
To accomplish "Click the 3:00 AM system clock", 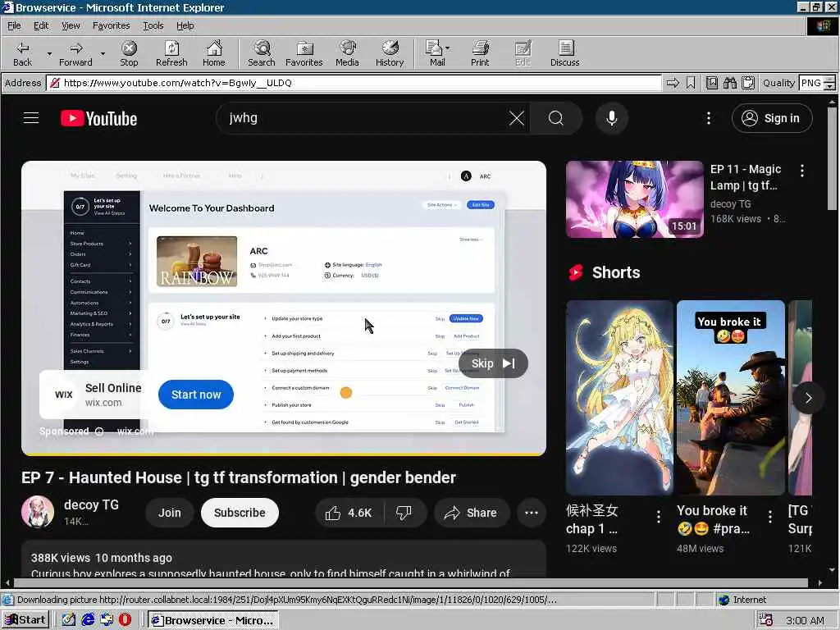I will pos(805,620).
